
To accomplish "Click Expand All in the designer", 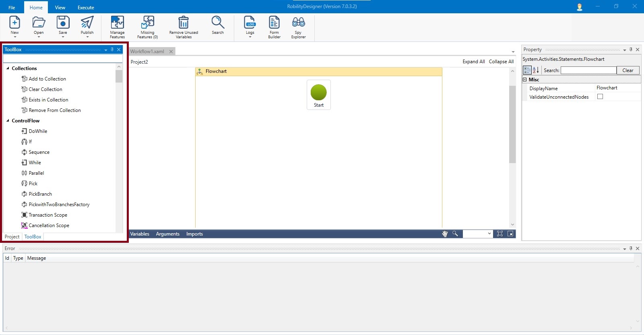I will 473,62.
